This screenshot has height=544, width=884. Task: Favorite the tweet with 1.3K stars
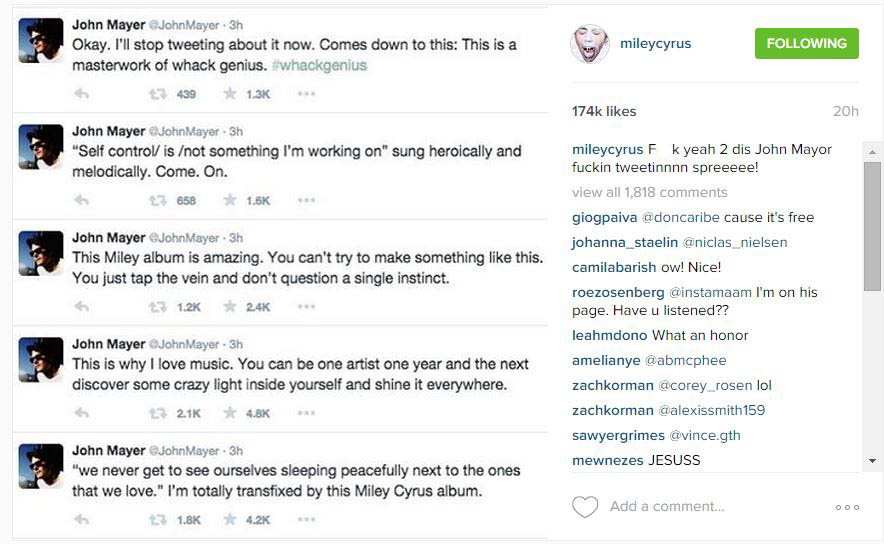point(230,94)
